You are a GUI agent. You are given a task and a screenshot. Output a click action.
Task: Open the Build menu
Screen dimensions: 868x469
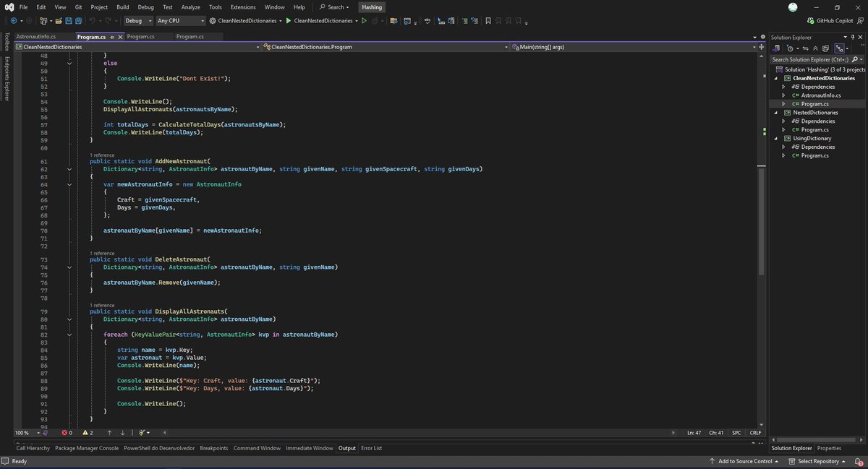122,7
